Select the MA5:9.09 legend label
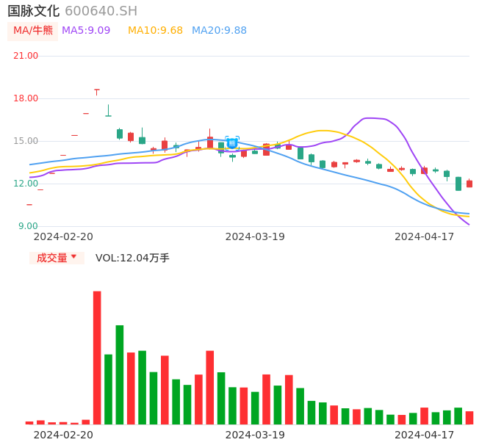504x445 pixels. click(86, 31)
